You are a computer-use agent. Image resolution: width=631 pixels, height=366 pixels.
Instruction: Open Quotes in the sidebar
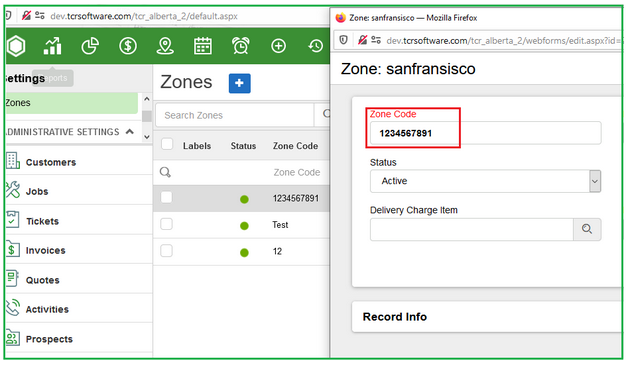(43, 280)
